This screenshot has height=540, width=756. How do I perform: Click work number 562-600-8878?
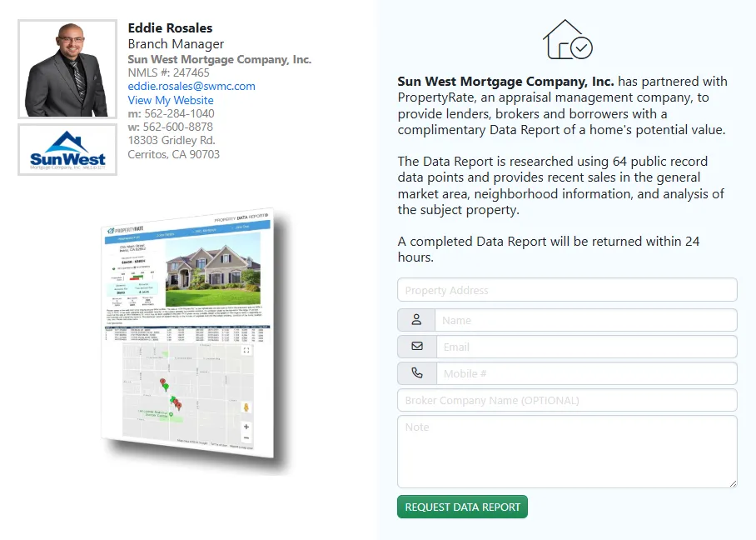click(178, 127)
